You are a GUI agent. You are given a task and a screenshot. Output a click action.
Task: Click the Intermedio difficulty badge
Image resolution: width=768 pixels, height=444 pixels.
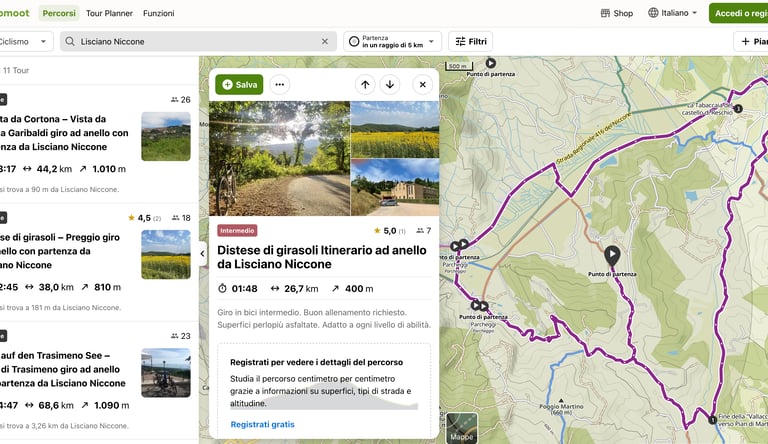pyautogui.click(x=238, y=231)
